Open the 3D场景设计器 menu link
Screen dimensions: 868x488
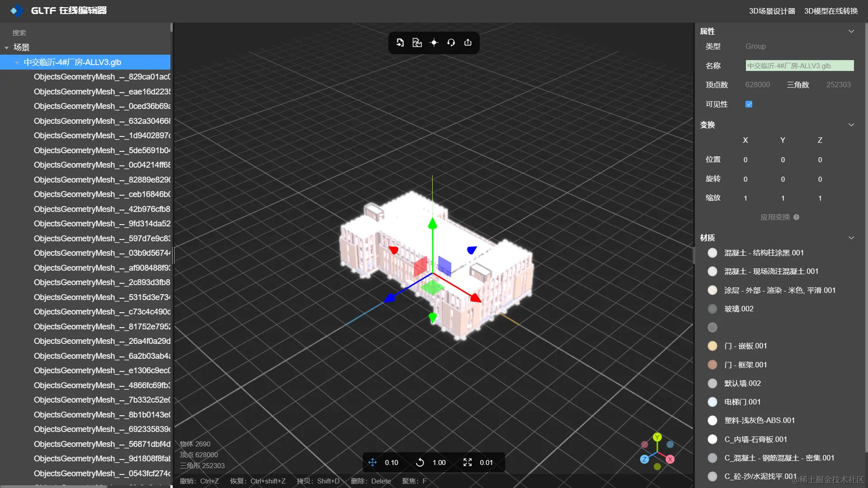772,11
